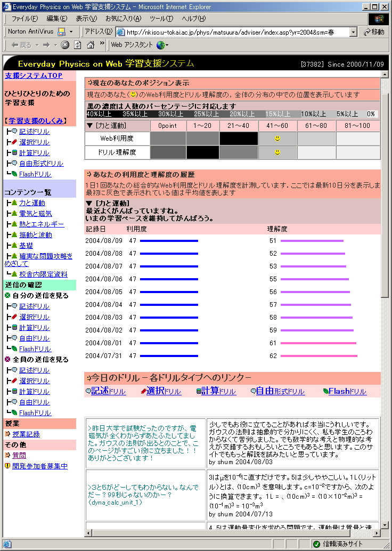Open the address bar dropdown arrow
The width and height of the screenshot is (392, 551).
(x=353, y=33)
